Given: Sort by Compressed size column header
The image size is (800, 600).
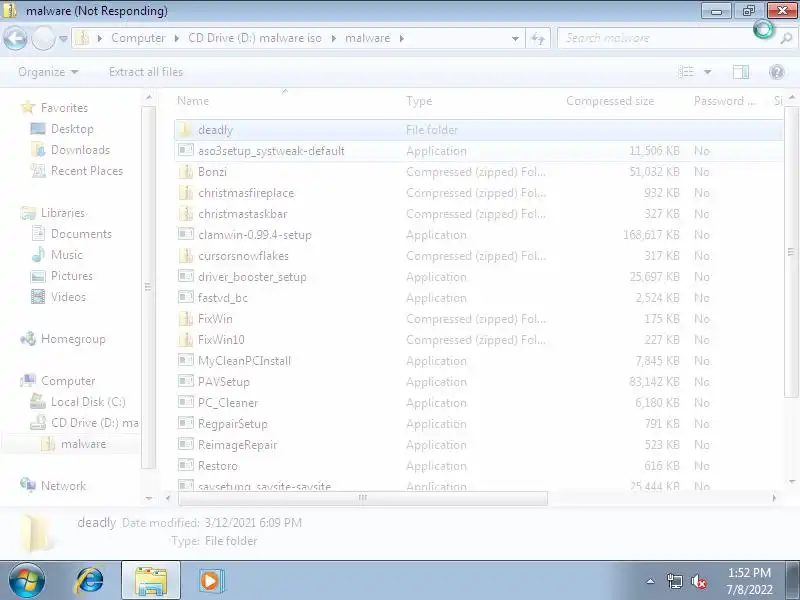Looking at the screenshot, I should [x=610, y=101].
